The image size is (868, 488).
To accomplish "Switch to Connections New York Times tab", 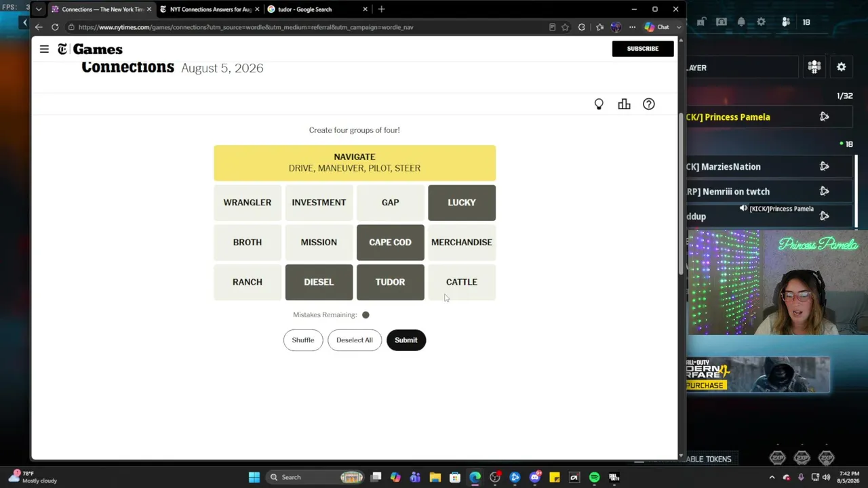I will (102, 9).
